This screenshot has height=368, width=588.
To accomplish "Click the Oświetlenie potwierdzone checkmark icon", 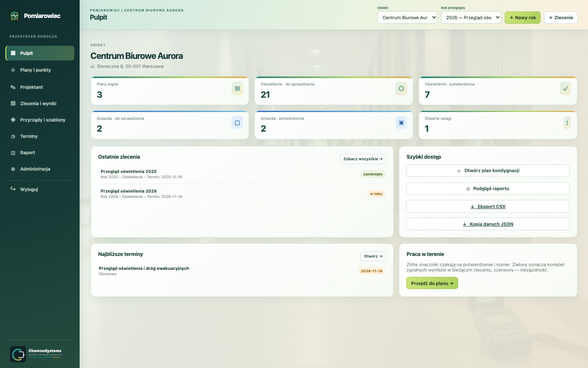I will [565, 89].
